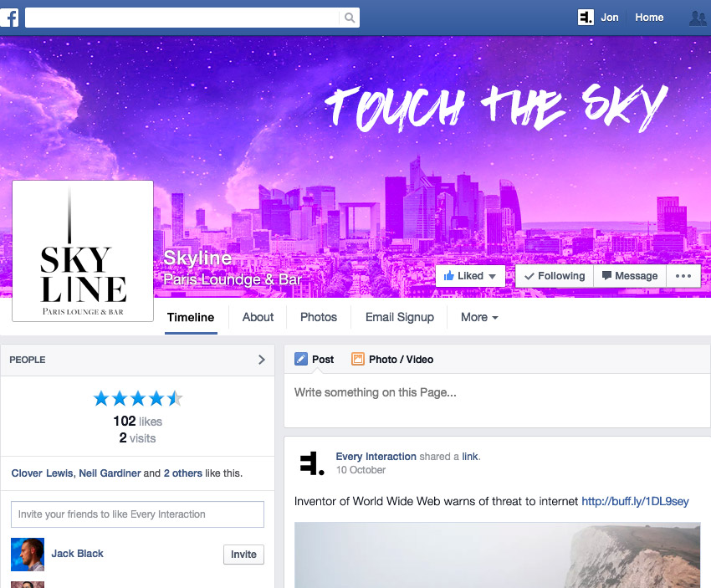
Task: Open the About tab
Action: [258, 317]
